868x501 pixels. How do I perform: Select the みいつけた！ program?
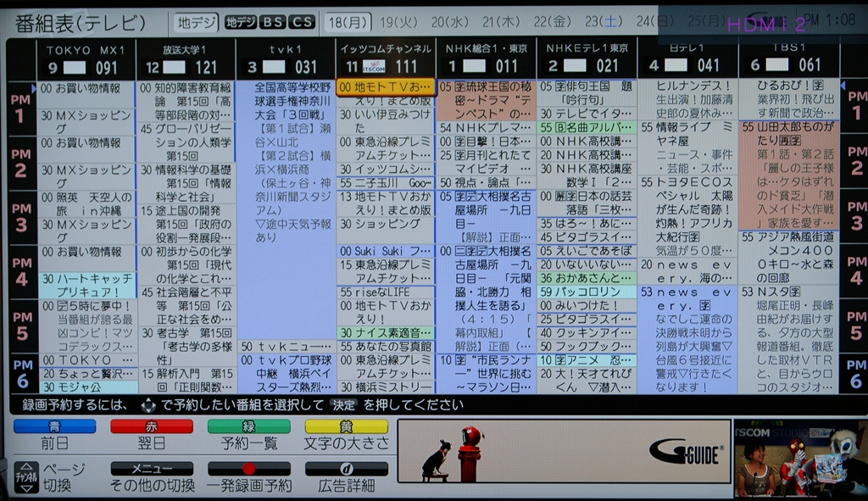point(587,305)
